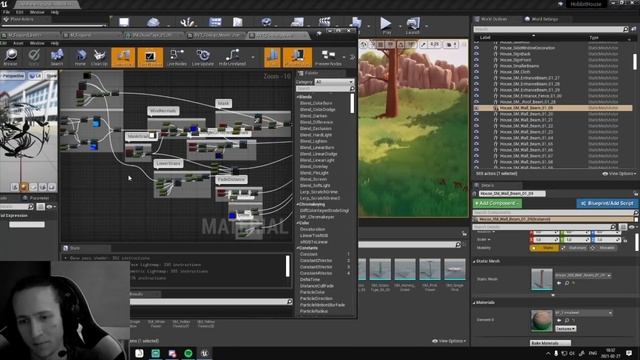Click the Cinematics clapperboard icon in main toolbar
This screenshot has height=360, width=640.
point(324,22)
